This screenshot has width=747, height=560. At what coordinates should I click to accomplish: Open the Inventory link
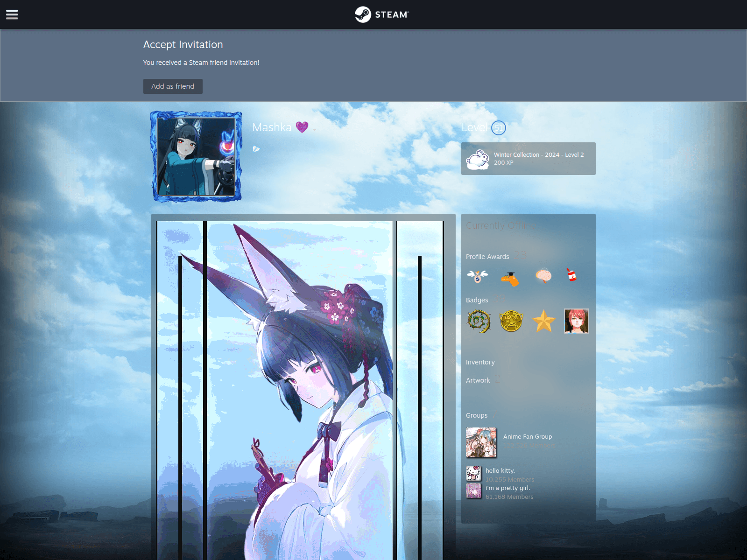click(x=480, y=362)
